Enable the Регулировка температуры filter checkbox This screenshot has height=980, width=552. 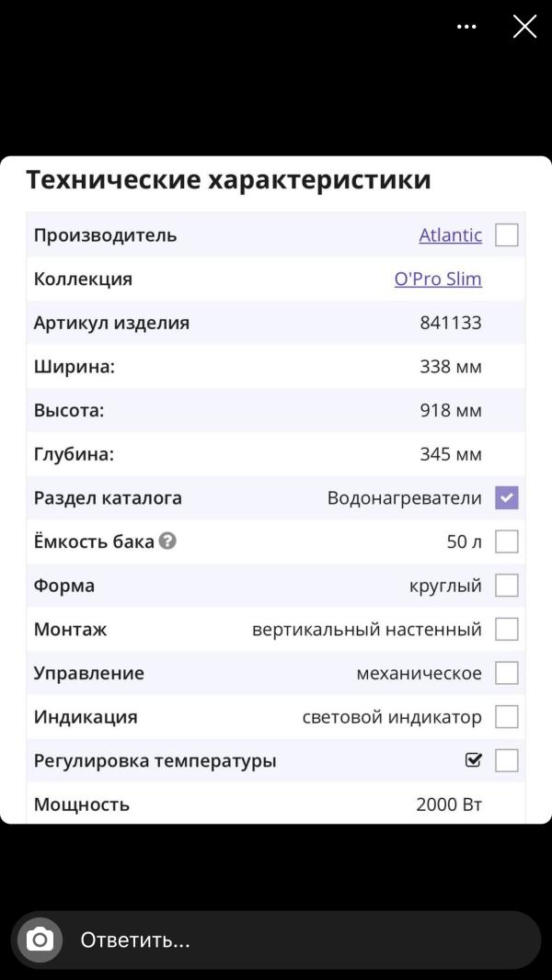[x=506, y=760]
